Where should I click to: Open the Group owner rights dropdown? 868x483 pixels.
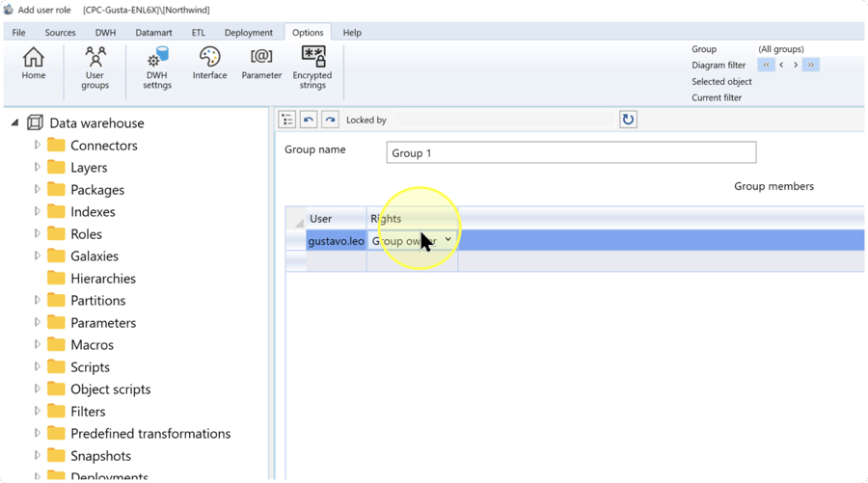[x=448, y=240]
